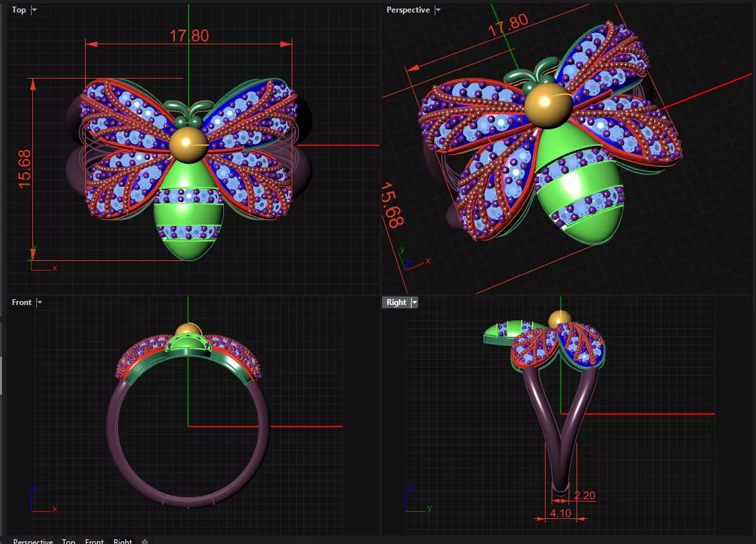Select the gold head sphere in Top view
Viewport: 756px width, 544px height.
click(188, 144)
